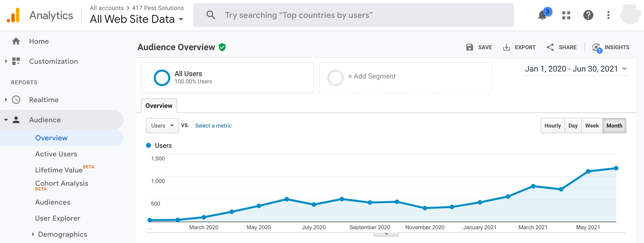This screenshot has height=243, width=644.
Task: Click the search bar input field
Action: pyautogui.click(x=353, y=15)
